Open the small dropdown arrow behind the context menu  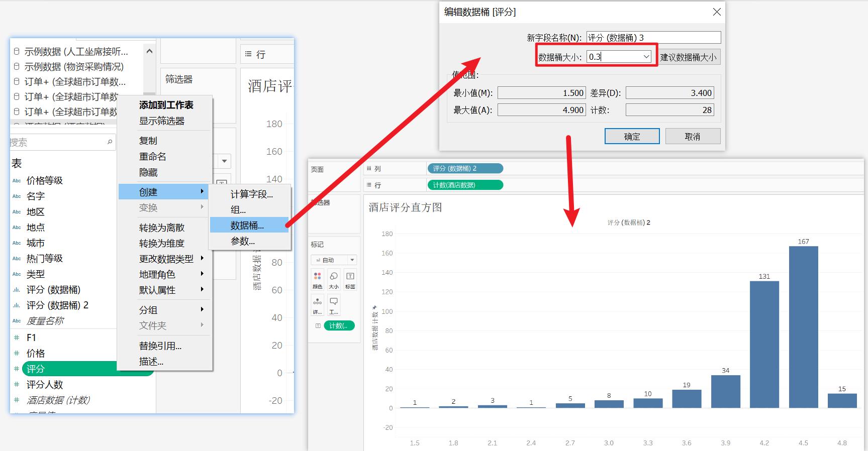[224, 161]
